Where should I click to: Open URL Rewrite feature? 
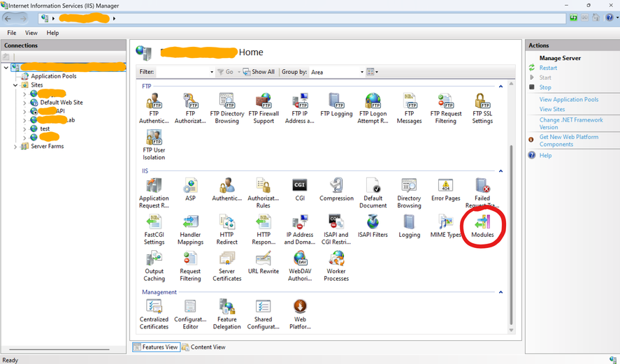[264, 263]
